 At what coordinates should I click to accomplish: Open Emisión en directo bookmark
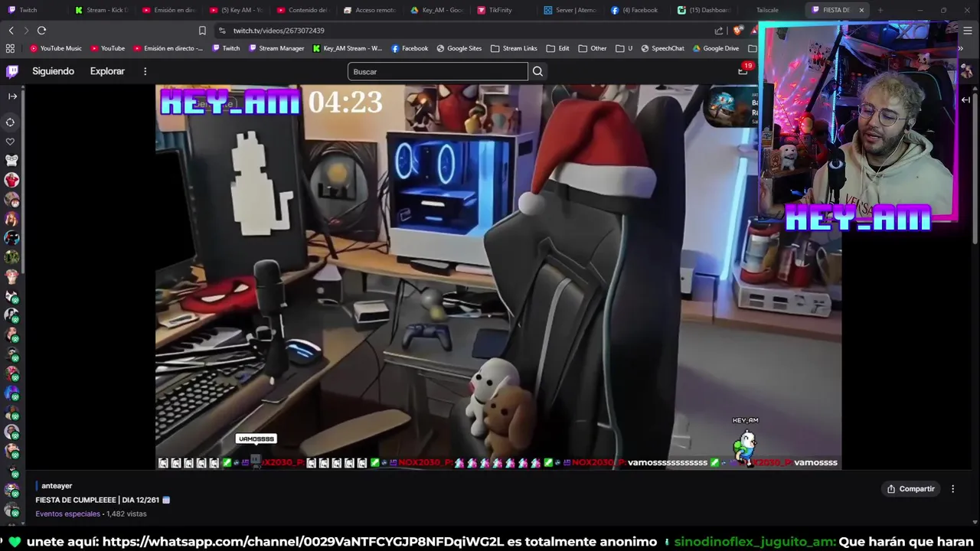168,48
